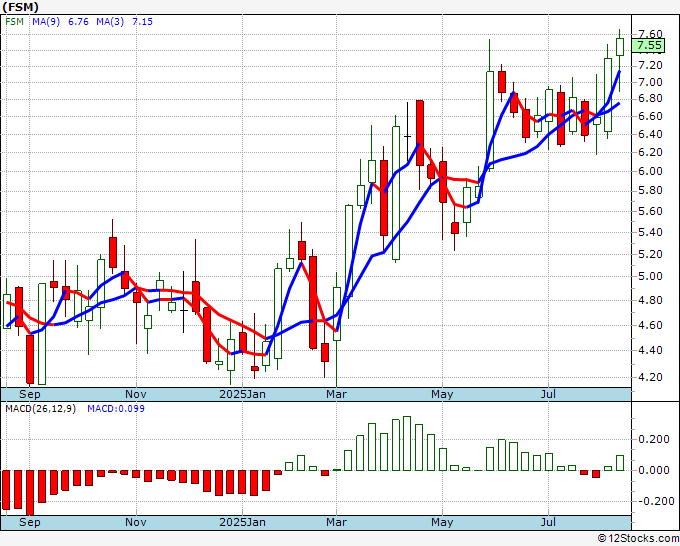Screen dimensions: 680x546
Task: Click the MA(9) legend label
Action: click(46, 22)
